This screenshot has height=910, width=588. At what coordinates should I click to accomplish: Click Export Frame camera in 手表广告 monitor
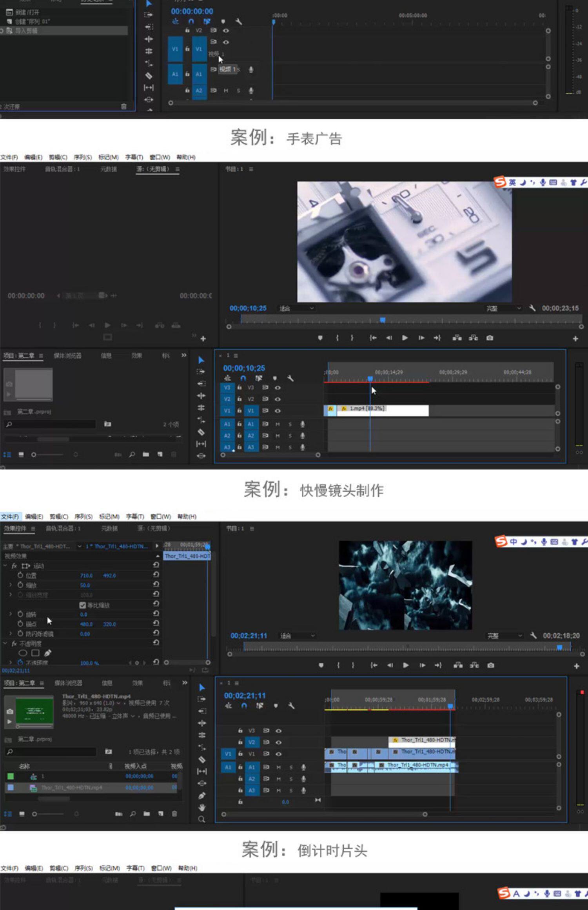point(490,338)
